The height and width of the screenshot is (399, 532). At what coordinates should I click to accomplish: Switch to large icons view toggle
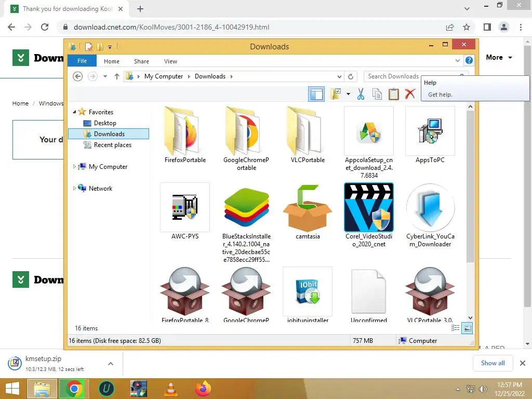coord(467,328)
